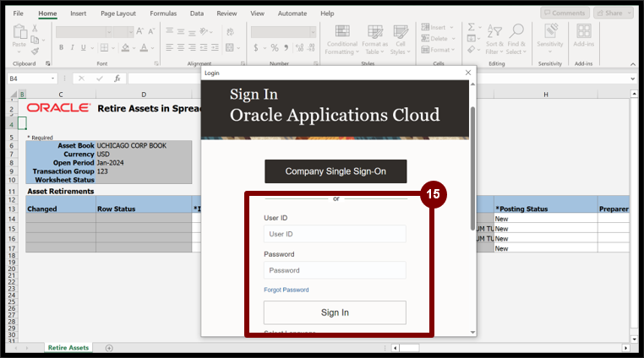This screenshot has height=358, width=644.
Task: Click the Cut scissors icon
Action: [35, 29]
